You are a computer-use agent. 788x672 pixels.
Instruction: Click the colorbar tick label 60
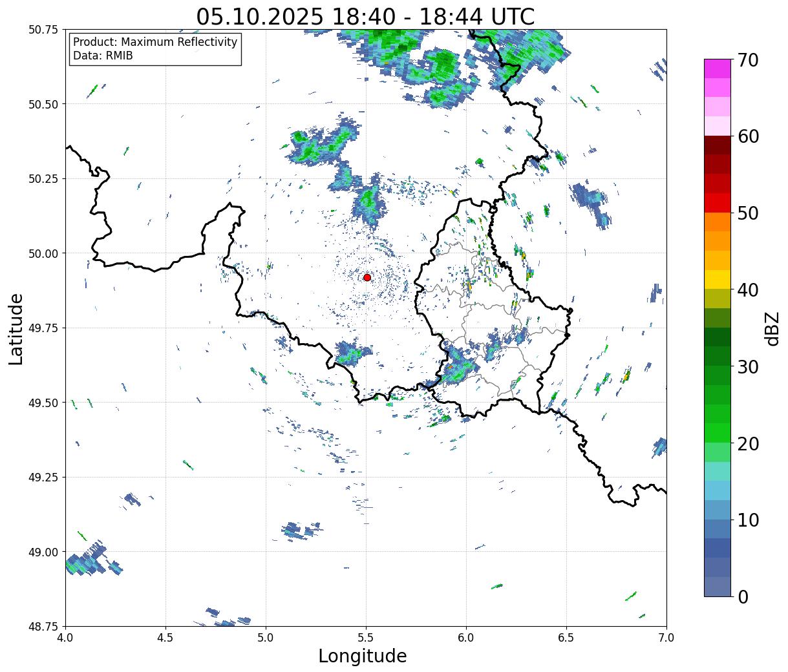coord(748,136)
